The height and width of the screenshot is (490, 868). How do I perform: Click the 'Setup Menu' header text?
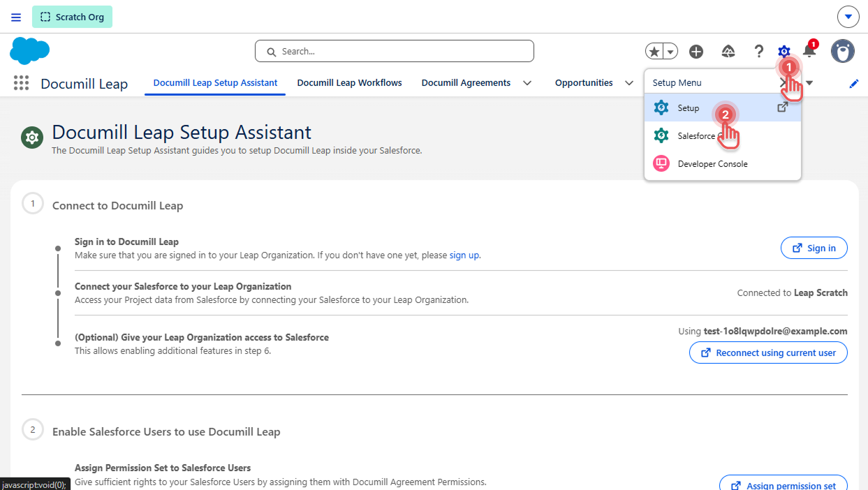(677, 82)
